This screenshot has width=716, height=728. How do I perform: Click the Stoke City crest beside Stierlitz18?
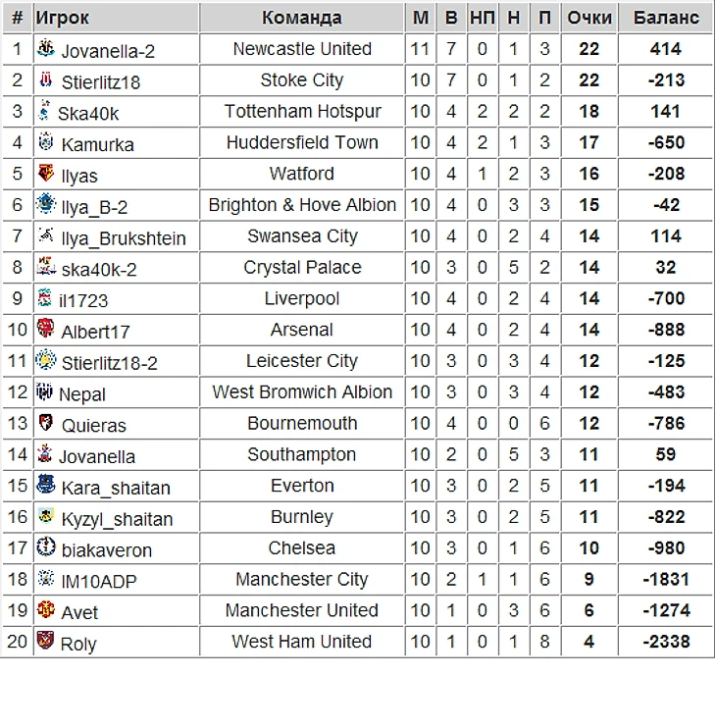(46, 80)
